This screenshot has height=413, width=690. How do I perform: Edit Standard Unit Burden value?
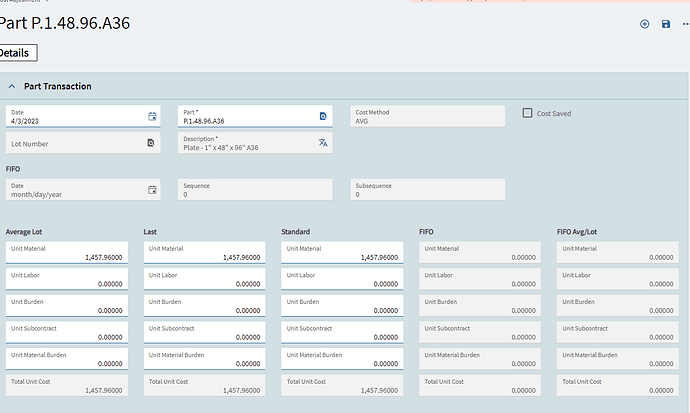click(342, 306)
